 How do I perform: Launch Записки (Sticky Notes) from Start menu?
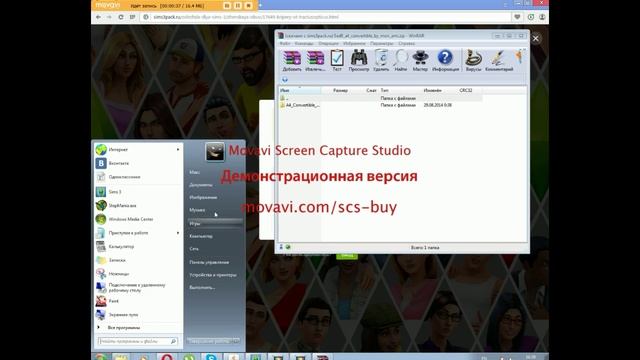138,260
